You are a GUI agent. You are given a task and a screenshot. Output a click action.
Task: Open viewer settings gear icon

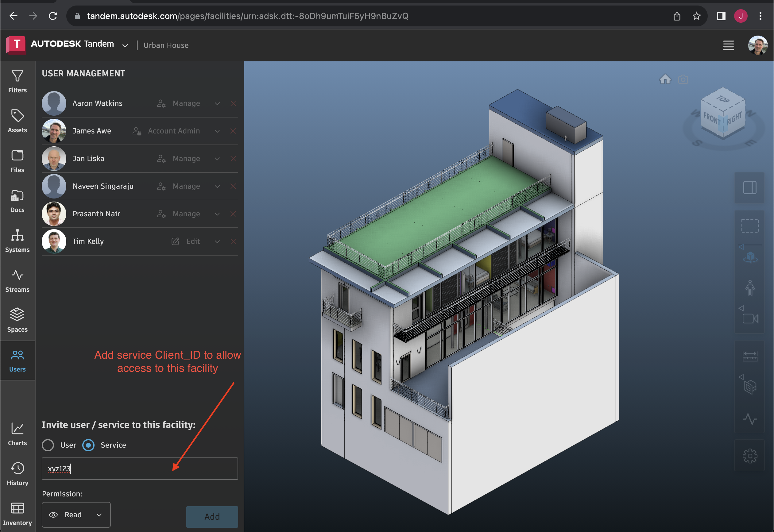click(x=750, y=456)
